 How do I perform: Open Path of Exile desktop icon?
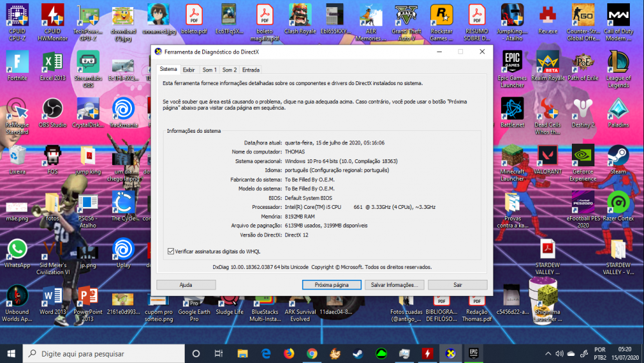583,66
